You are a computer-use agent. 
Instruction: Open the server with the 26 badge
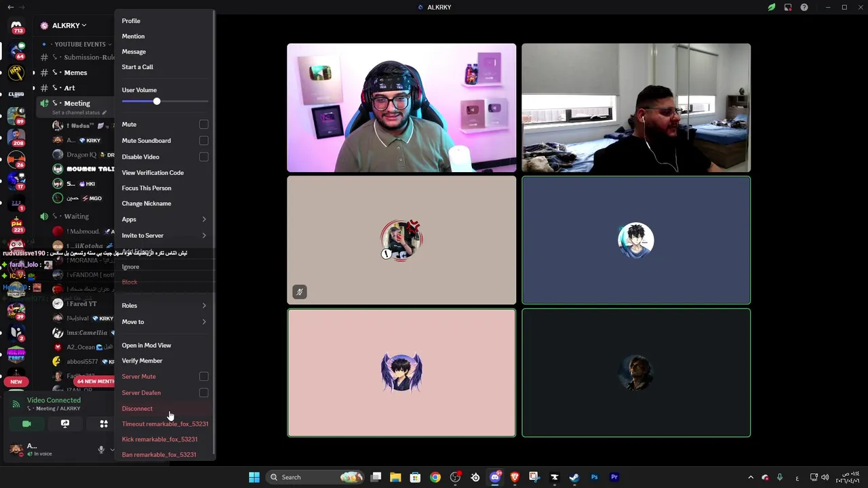pyautogui.click(x=16, y=159)
